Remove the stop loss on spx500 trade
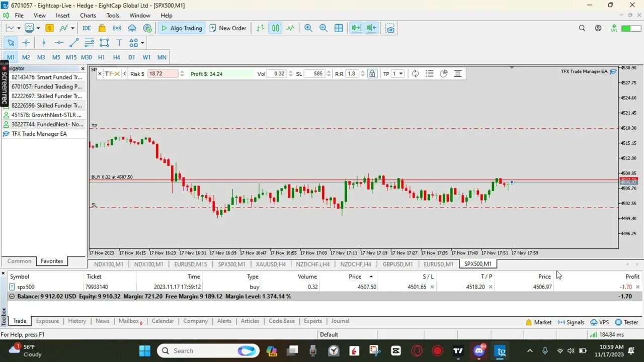This screenshot has width=644, height=362. pos(432,287)
